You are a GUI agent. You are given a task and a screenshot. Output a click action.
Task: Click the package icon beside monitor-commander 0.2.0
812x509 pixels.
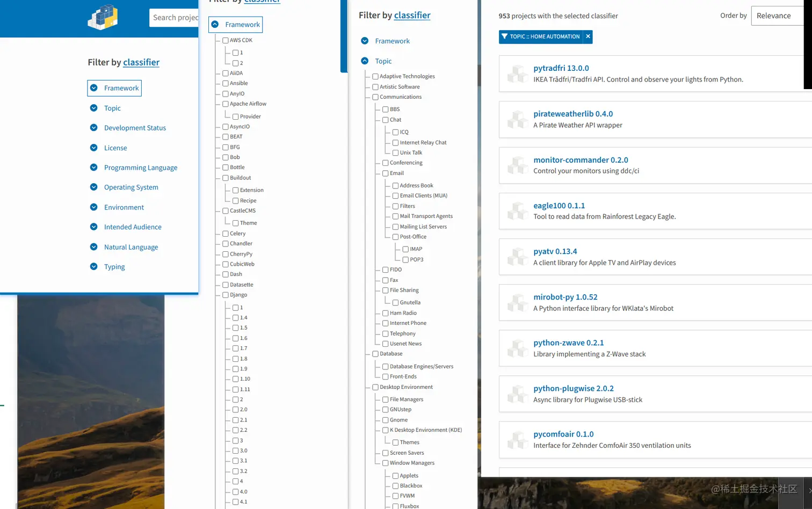coord(518,165)
